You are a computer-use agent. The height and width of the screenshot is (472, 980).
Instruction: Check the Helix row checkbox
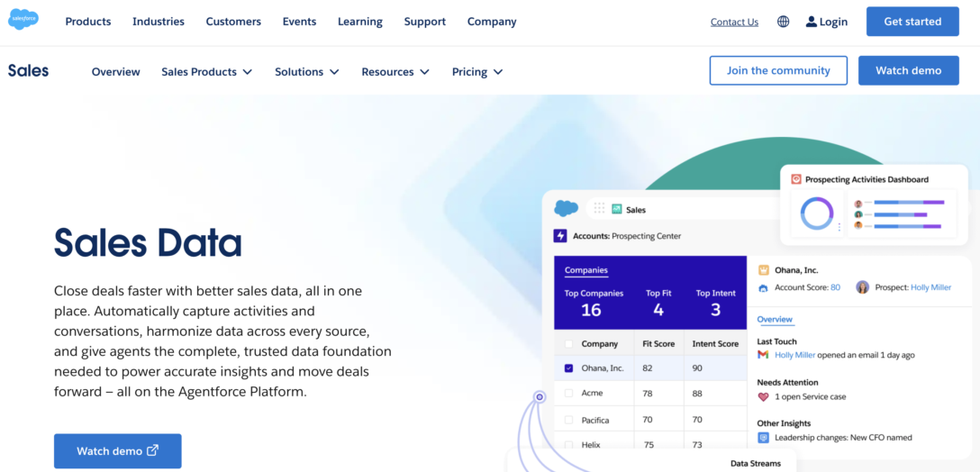pos(568,444)
